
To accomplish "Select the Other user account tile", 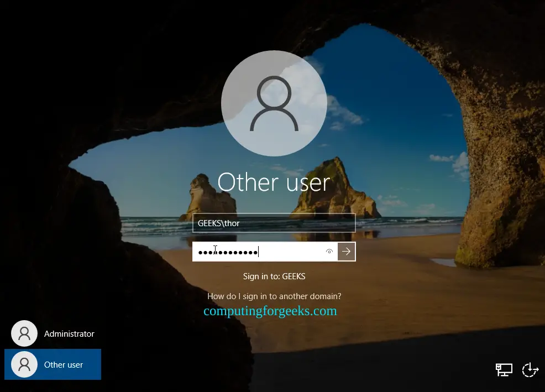I will coord(53,364).
